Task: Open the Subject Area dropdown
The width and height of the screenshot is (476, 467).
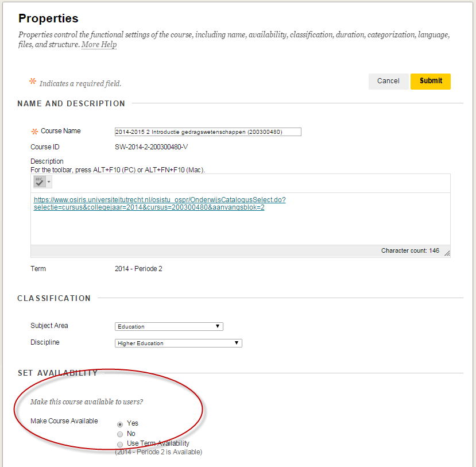Action: (x=169, y=326)
